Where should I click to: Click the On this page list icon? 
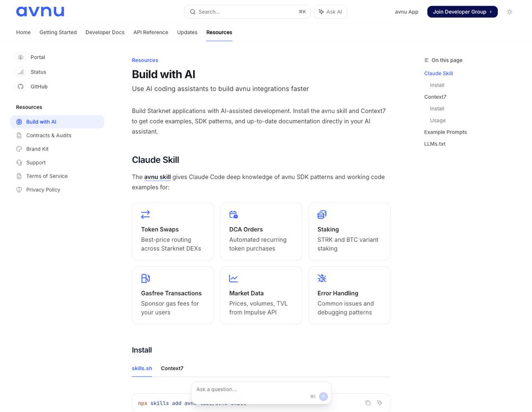[x=426, y=60]
